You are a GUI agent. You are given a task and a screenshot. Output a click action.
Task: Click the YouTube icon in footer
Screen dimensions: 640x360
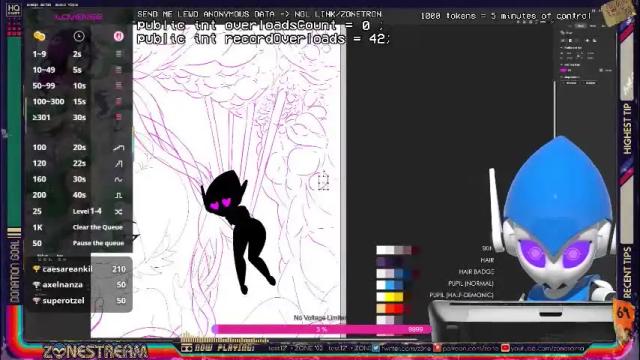(505, 348)
